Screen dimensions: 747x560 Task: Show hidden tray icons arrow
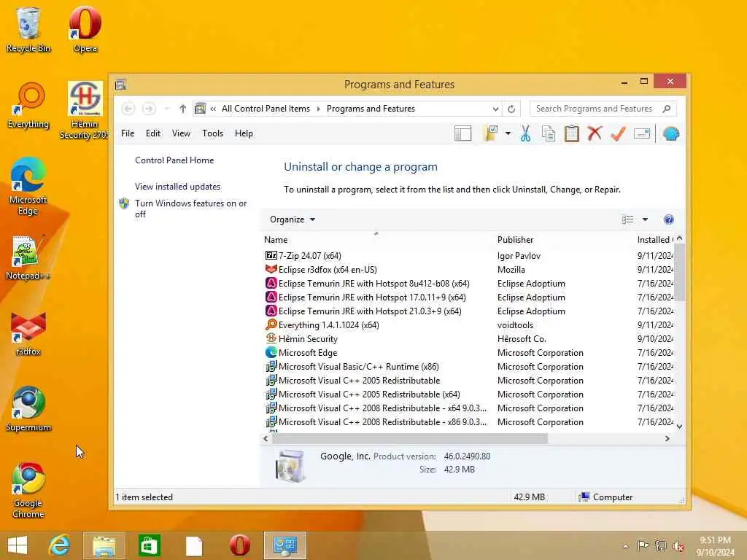tap(625, 546)
